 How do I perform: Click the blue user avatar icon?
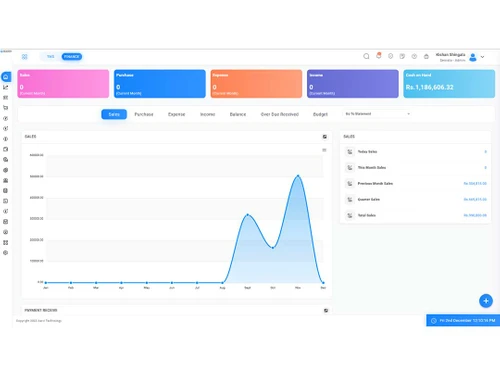[473, 57]
